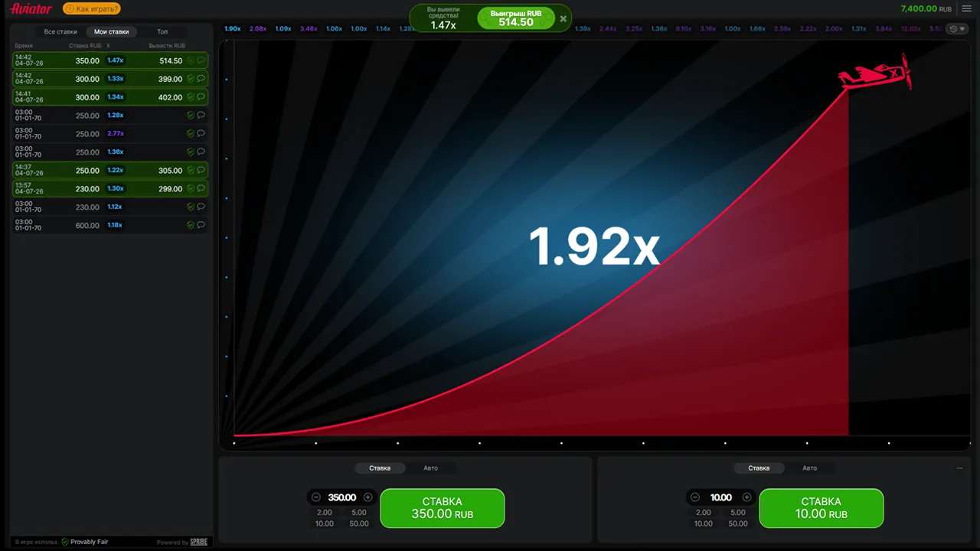Decrease the 350.00 bet with minus button
This screenshot has width=980, height=551.
(x=316, y=497)
